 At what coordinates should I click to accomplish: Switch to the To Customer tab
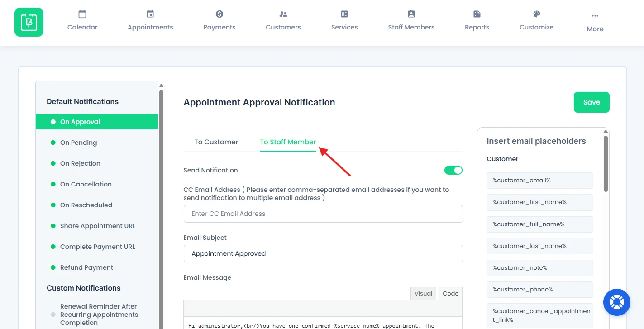tap(216, 142)
